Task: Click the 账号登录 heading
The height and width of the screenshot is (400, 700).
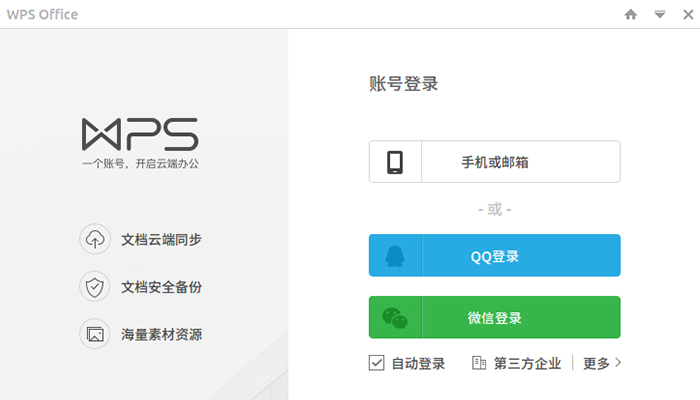Action: tap(404, 84)
